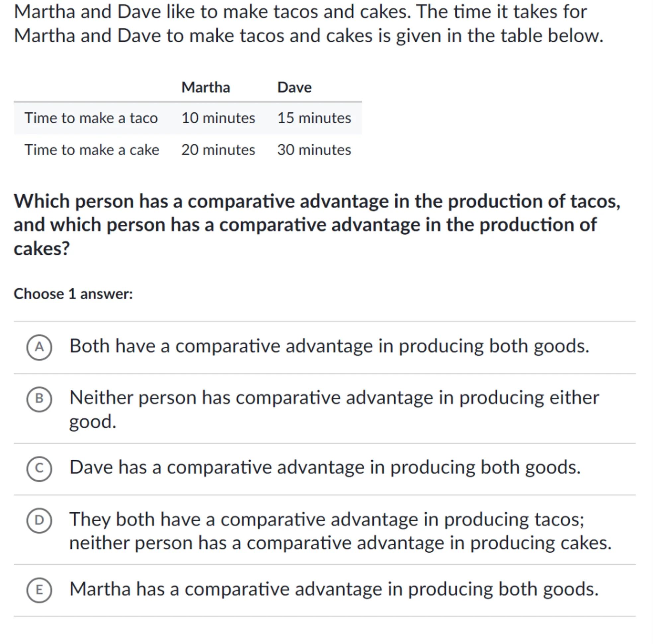Screen dimensions: 653x644
Task: Click the "Choose 1 answer:" prompt
Action: point(73,294)
